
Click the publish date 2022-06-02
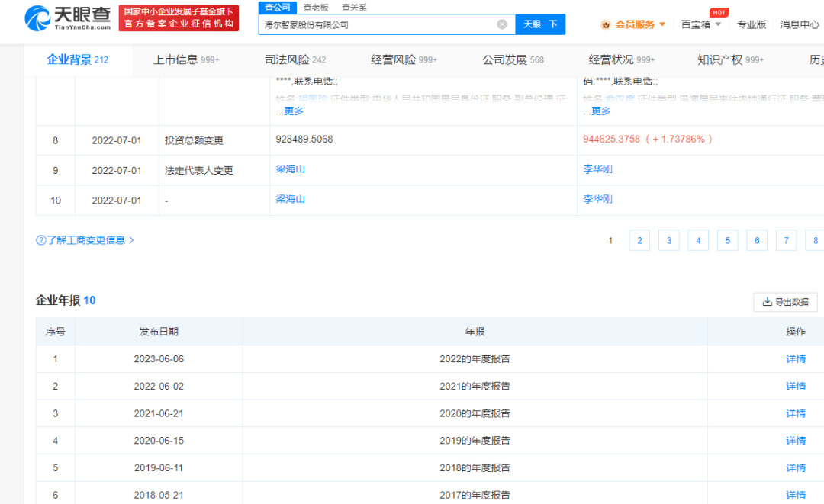(x=159, y=387)
